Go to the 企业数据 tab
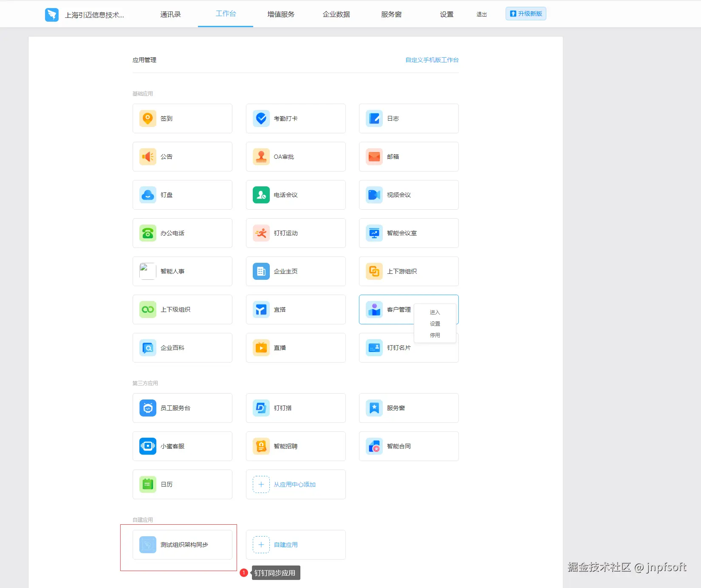The width and height of the screenshot is (701, 588). (336, 14)
